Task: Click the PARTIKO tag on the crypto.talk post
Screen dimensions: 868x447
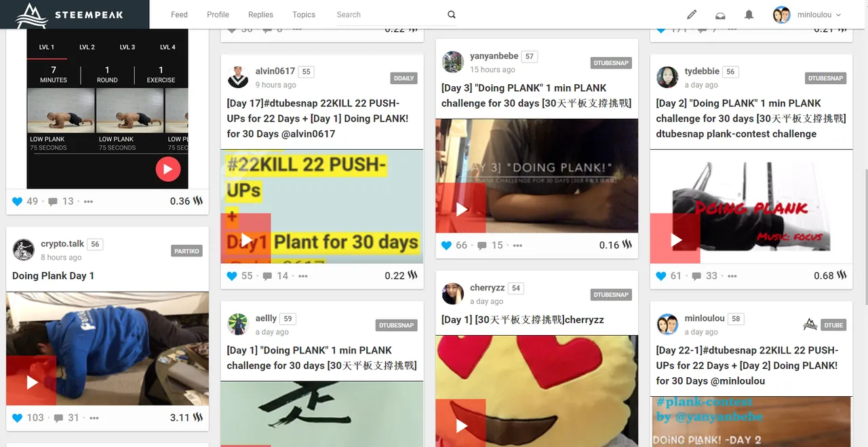Action: [x=186, y=251]
